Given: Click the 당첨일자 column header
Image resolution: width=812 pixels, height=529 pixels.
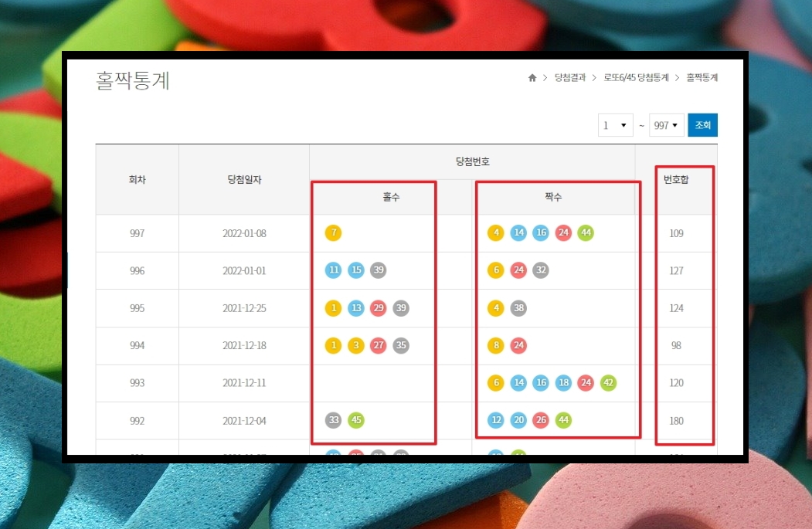Looking at the screenshot, I should [244, 180].
